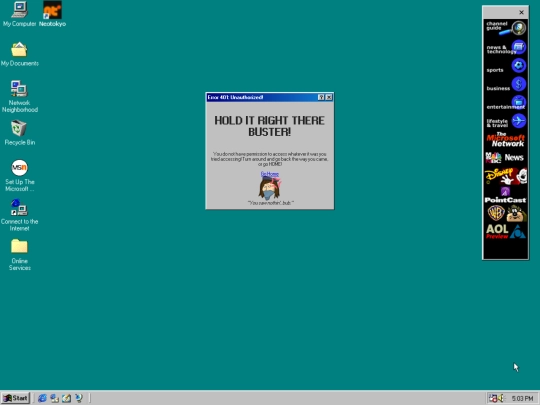
Task: Open the entertainment channel
Action: tap(506, 103)
